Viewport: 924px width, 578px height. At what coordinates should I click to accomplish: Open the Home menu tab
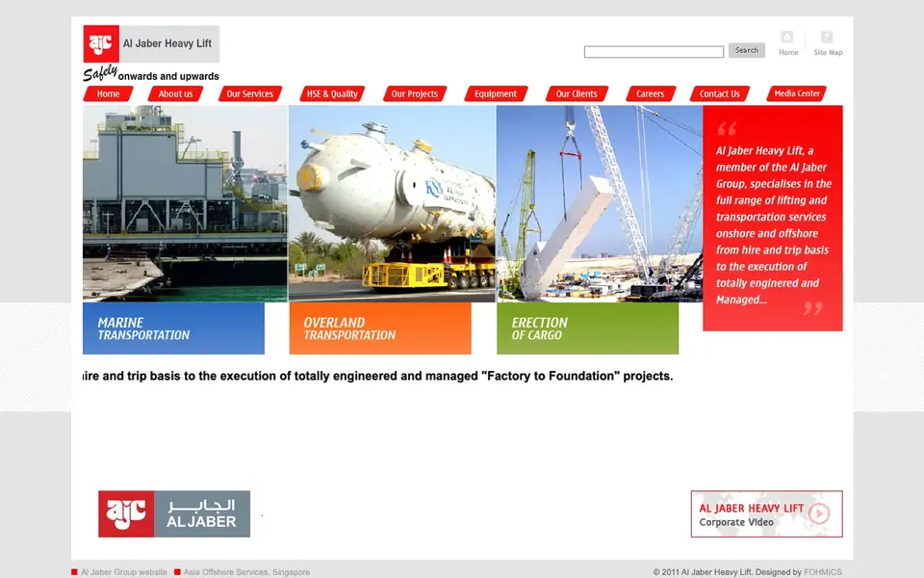pyautogui.click(x=108, y=93)
